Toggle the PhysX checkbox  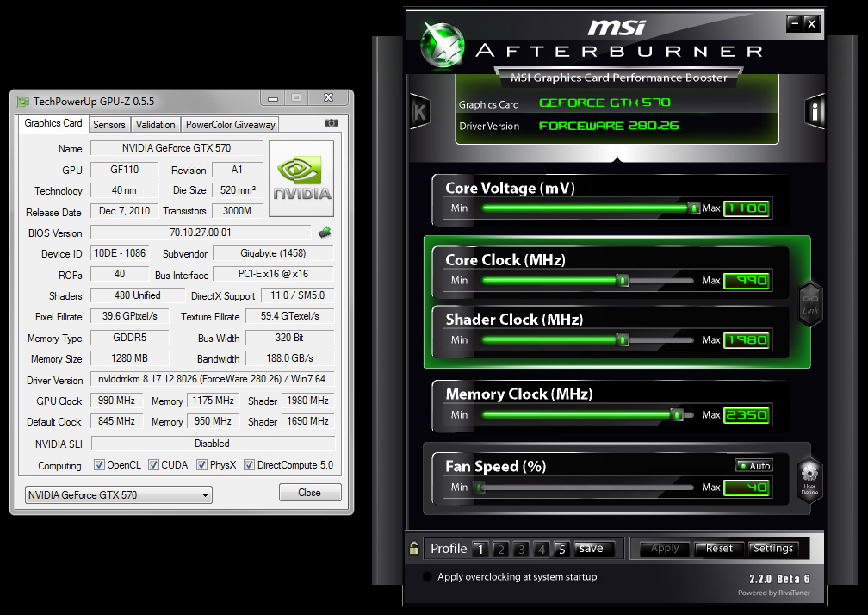point(202,465)
